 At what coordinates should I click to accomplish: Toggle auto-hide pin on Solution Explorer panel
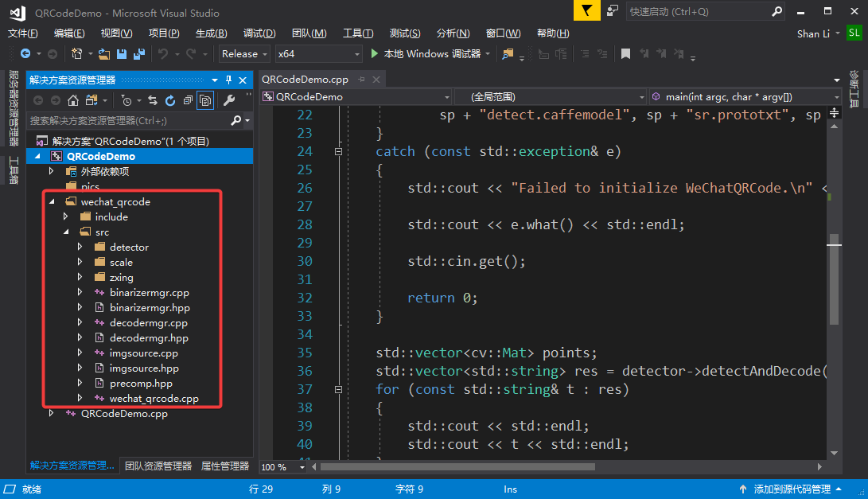229,80
